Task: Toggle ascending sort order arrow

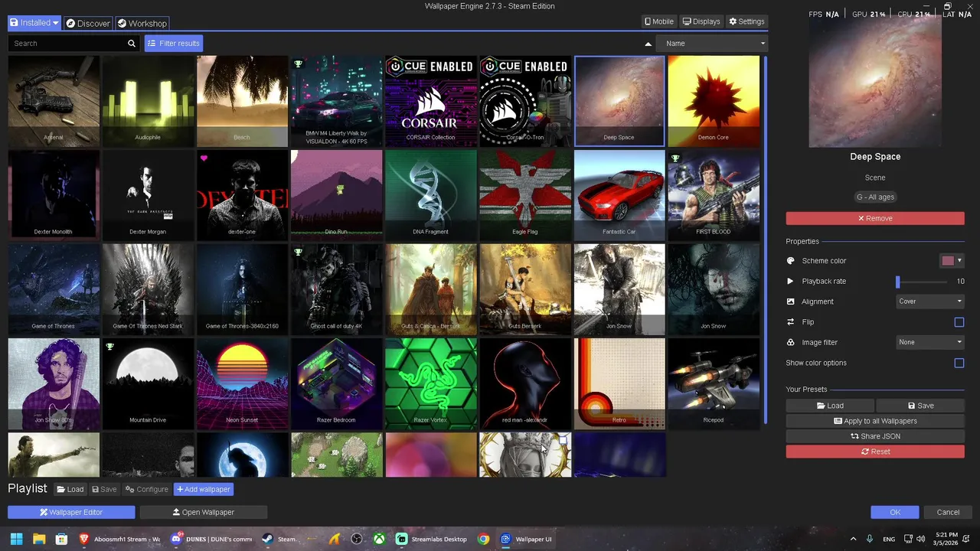Action: pos(648,44)
